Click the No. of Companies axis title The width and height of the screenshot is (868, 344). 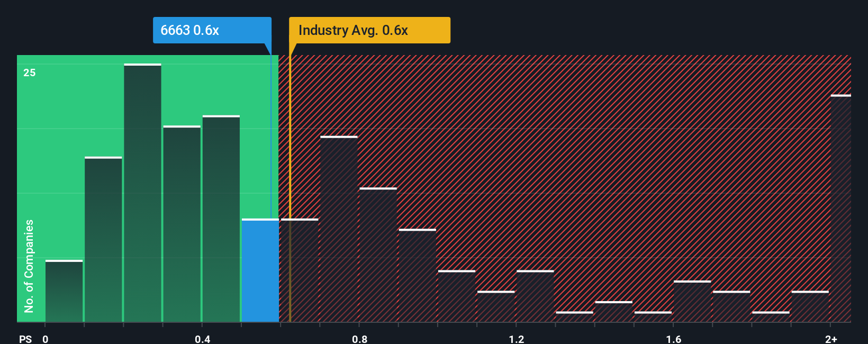tap(29, 266)
